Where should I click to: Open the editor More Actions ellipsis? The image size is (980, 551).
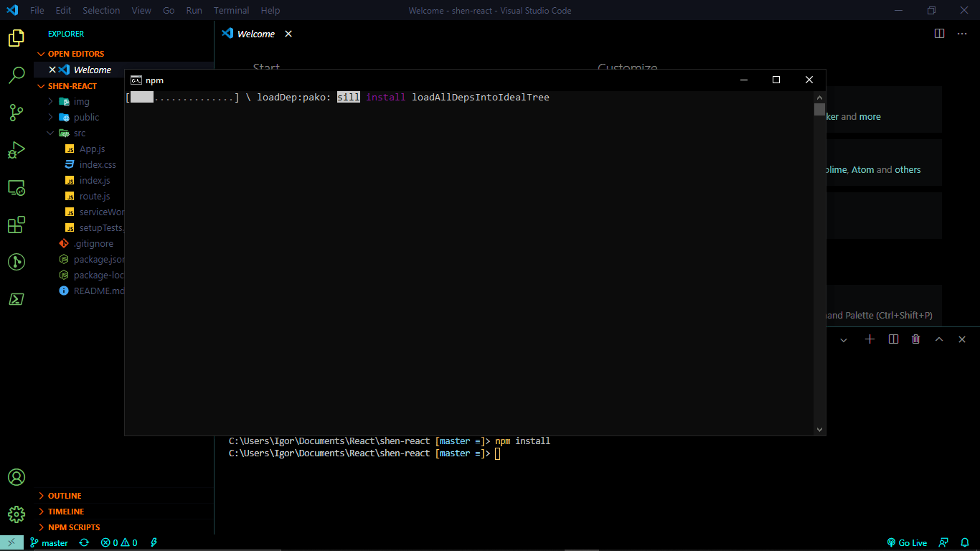(962, 34)
